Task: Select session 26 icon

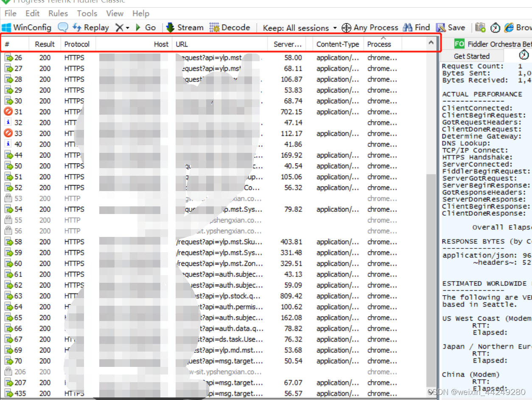Action: [8, 58]
